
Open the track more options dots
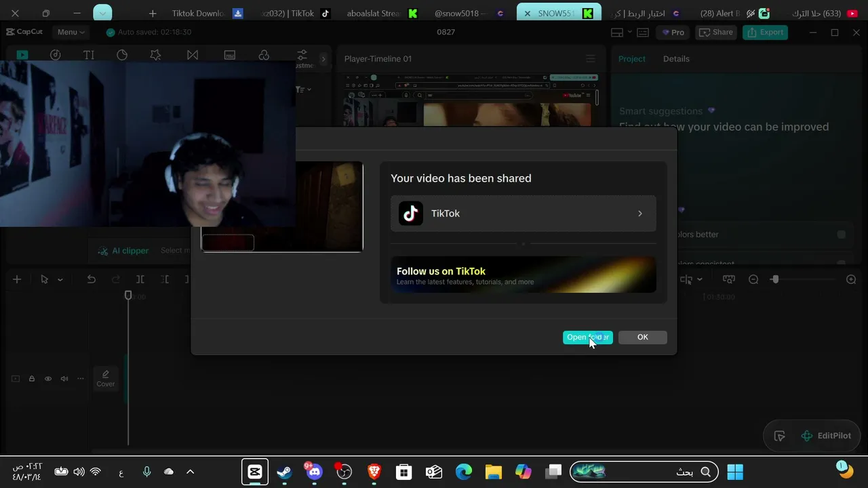tap(81, 379)
